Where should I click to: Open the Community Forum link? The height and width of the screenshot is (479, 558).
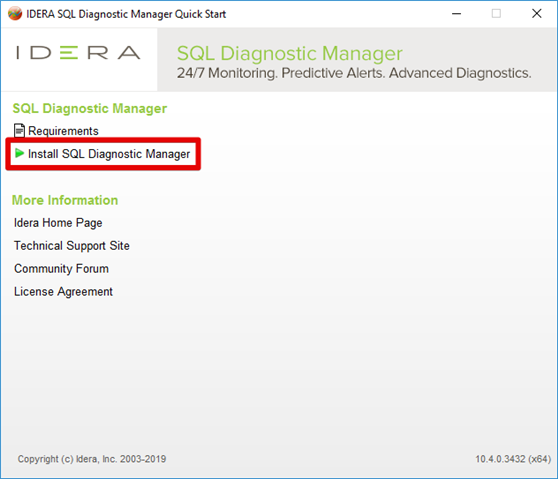pos(61,269)
